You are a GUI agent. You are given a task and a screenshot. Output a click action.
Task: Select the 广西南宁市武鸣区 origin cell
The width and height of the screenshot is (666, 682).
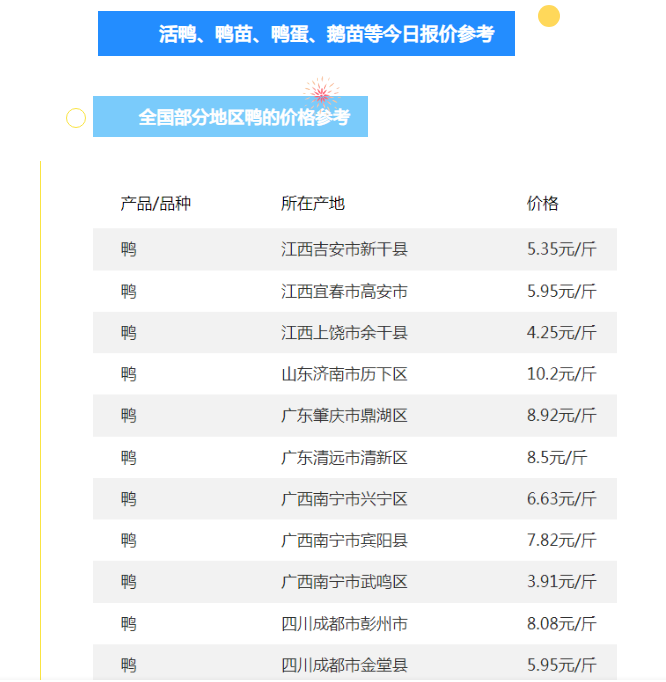[344, 582]
